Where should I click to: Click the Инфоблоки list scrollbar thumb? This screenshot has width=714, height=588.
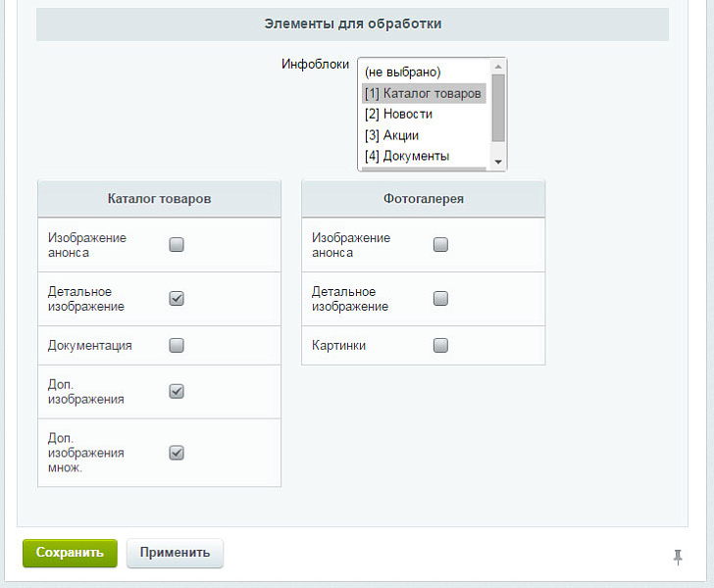point(498,106)
